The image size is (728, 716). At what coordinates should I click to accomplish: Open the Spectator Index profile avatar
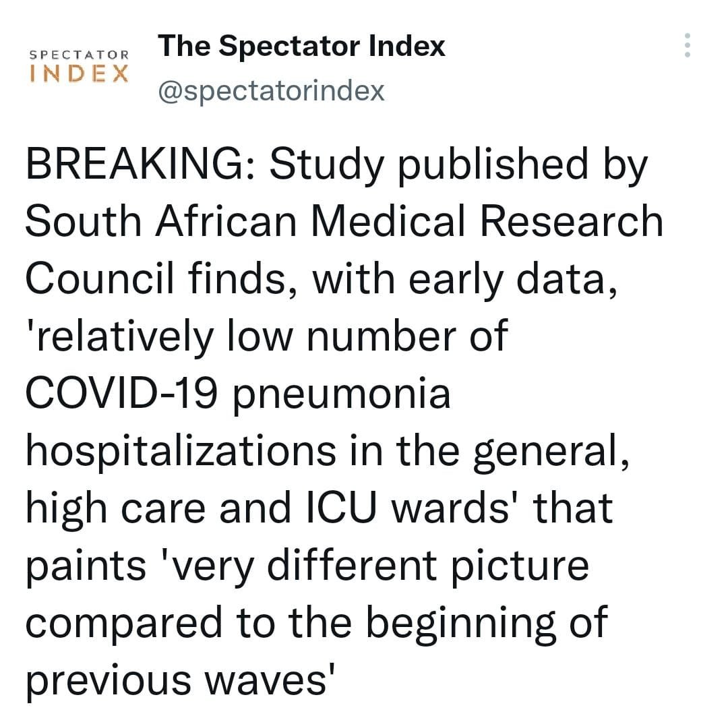tap(79, 66)
